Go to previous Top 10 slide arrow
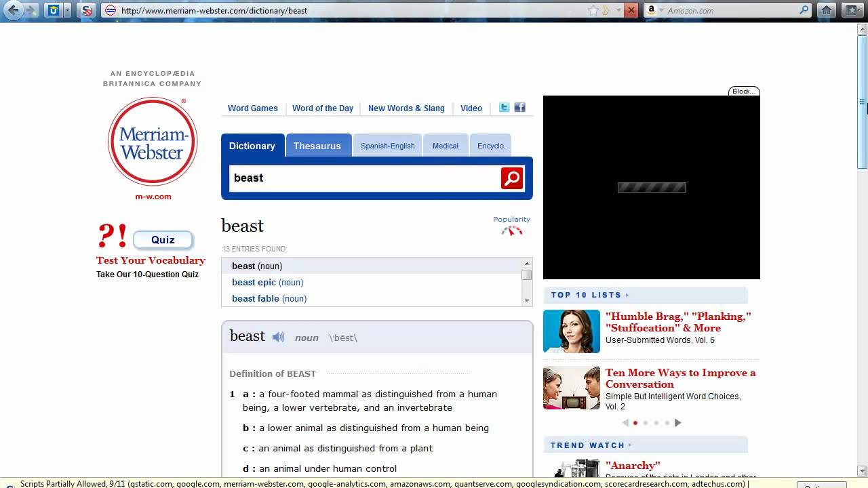Image resolution: width=868 pixels, height=488 pixels. pos(625,423)
